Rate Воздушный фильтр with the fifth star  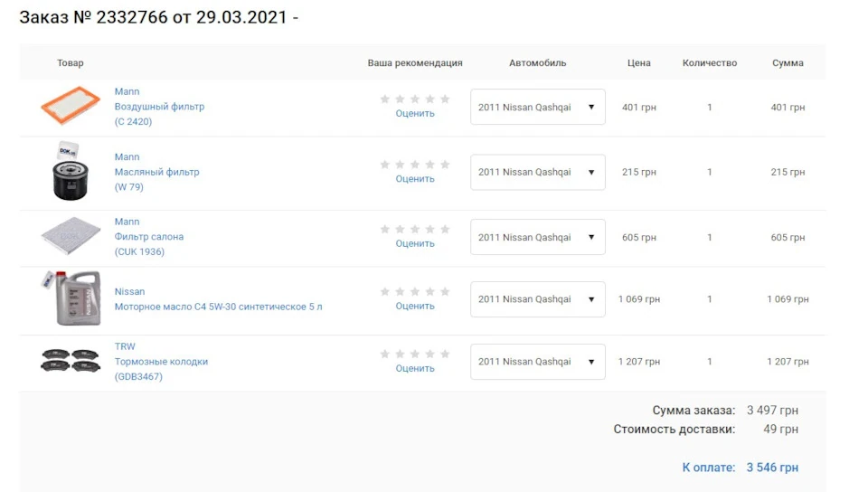tap(445, 99)
